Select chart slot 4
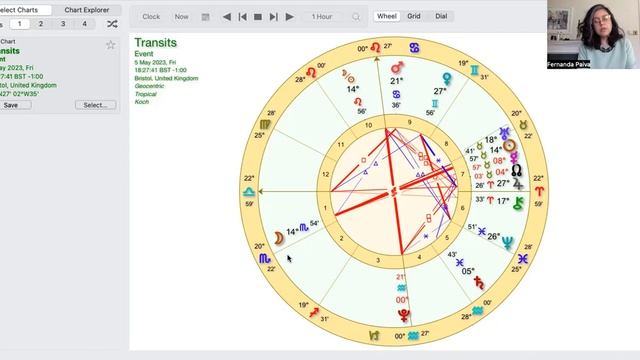Viewport: 640px width, 360px height. coord(84,24)
